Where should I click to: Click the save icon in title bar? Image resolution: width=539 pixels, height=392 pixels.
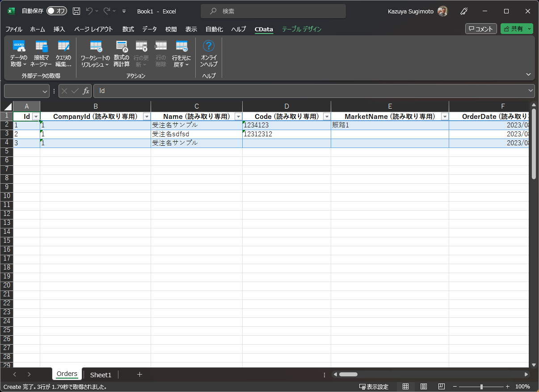click(76, 11)
